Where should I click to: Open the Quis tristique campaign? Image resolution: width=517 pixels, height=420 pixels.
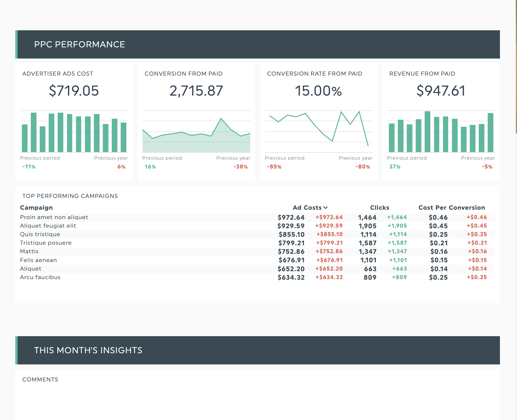40,234
